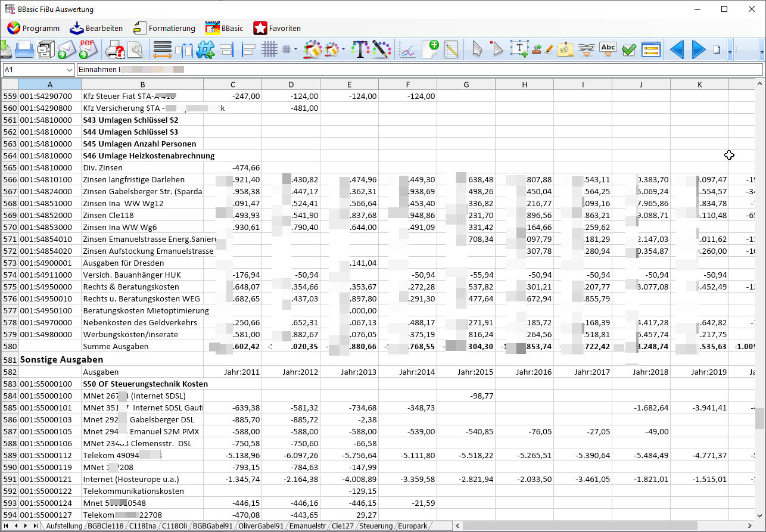Screen dimensions: 766x532
Task: Click the column width adjust icon
Action: 184,50
